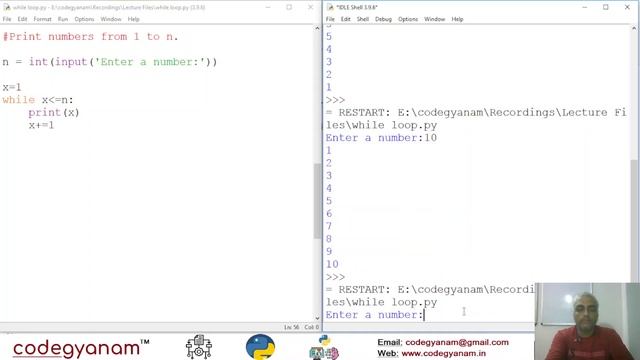Click the empty '>>>' prompt above second RESTART line
This screenshot has width=640, height=360.
[336, 277]
